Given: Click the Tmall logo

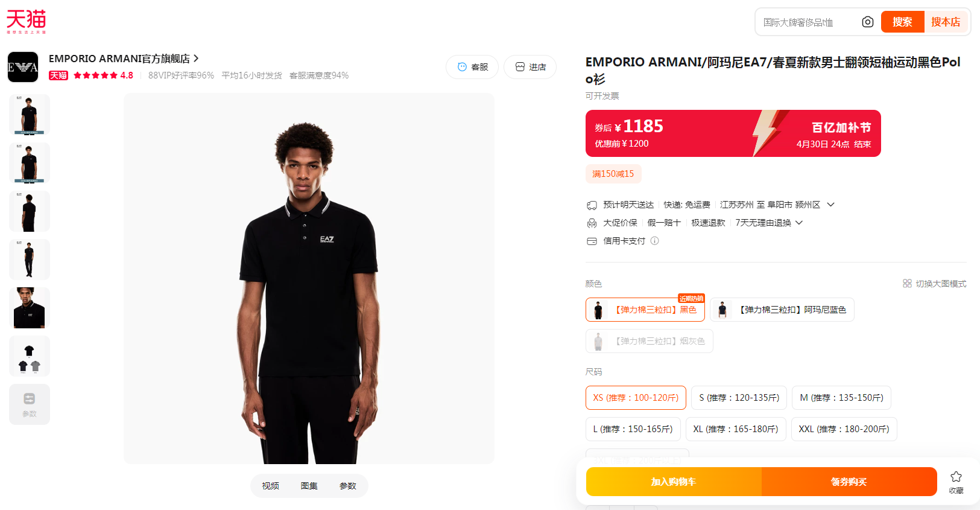Looking at the screenshot, I should point(26,22).
